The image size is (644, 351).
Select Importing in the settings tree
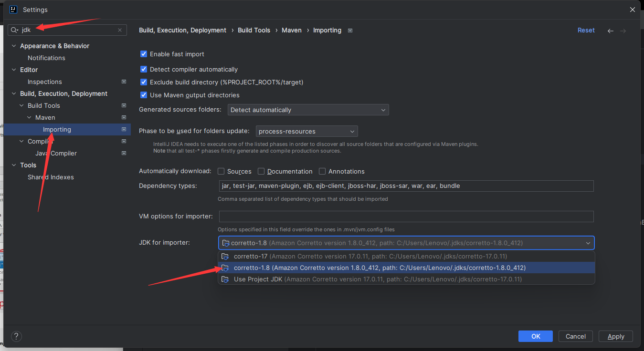click(x=67, y=129)
